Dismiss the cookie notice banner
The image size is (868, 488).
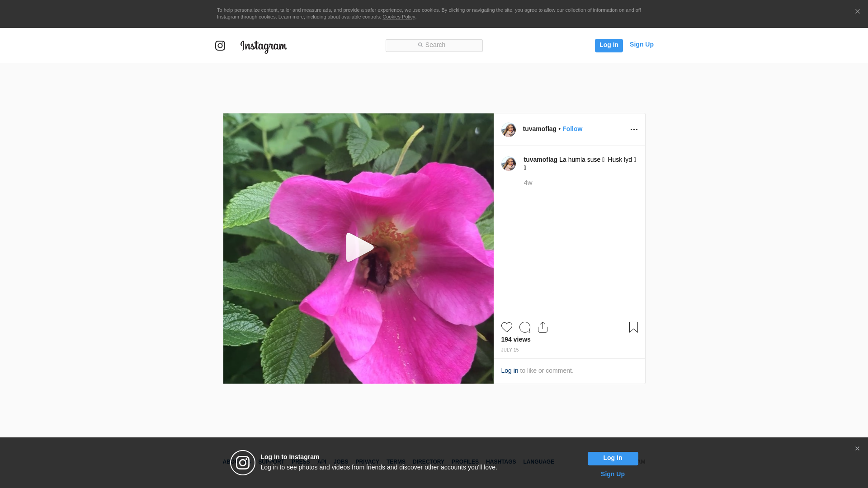857,12
